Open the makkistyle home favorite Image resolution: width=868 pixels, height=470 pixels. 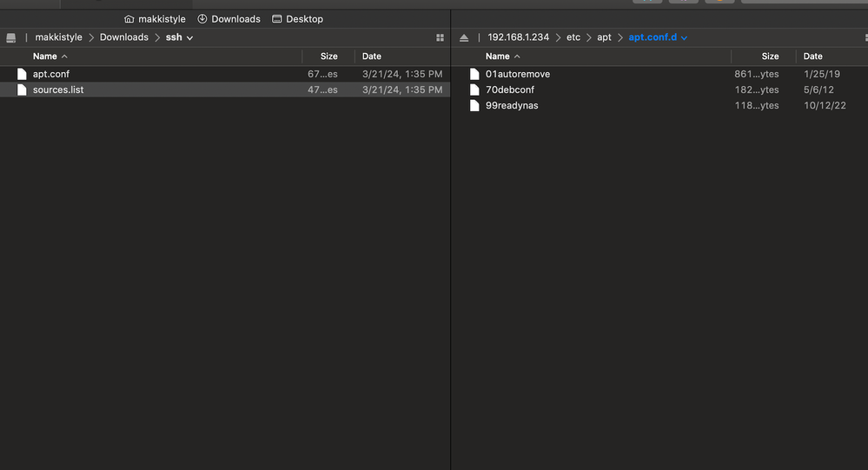coord(155,19)
